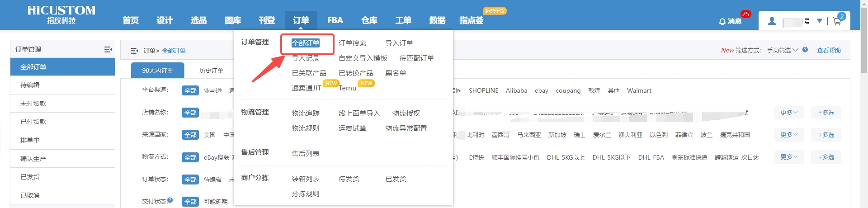
Task: Collapse the 订单管理 sidebar menu icon
Action: [x=108, y=49]
